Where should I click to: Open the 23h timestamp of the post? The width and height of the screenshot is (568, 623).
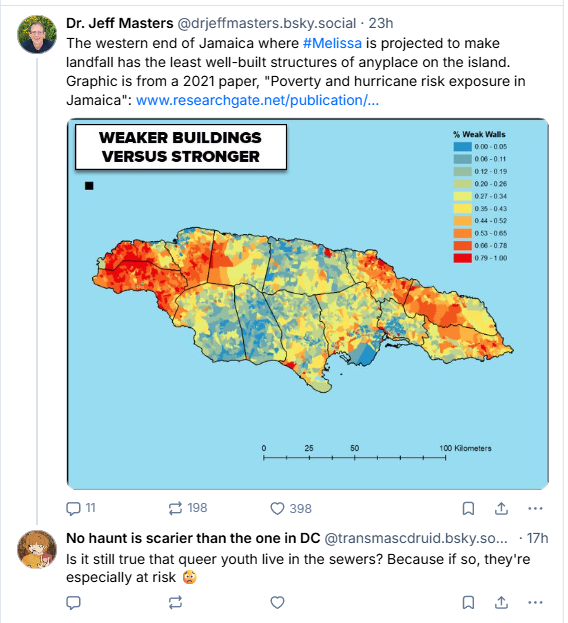point(381,23)
